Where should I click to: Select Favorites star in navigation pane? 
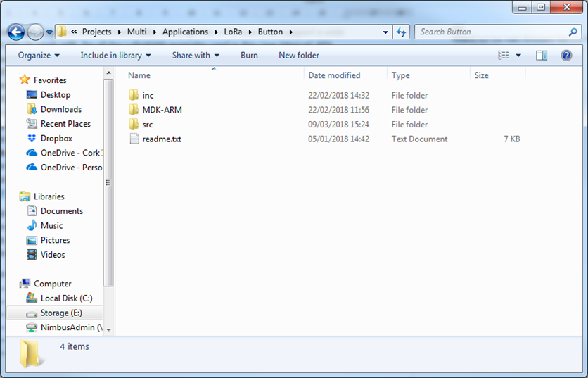(x=25, y=80)
